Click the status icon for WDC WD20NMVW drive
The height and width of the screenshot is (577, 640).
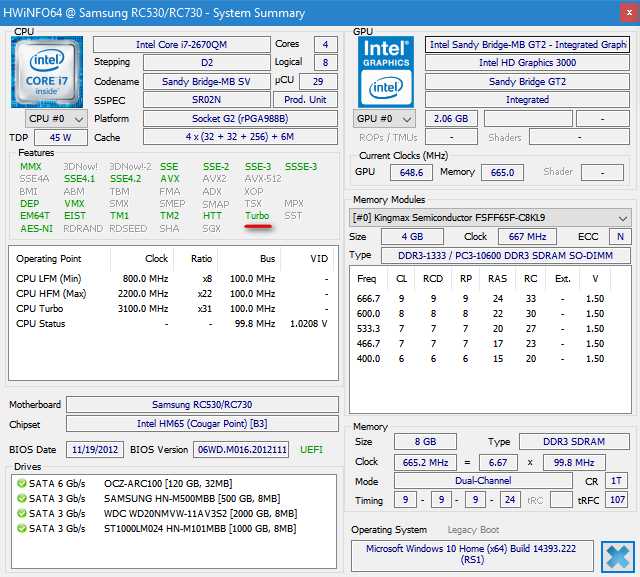(x=21, y=514)
